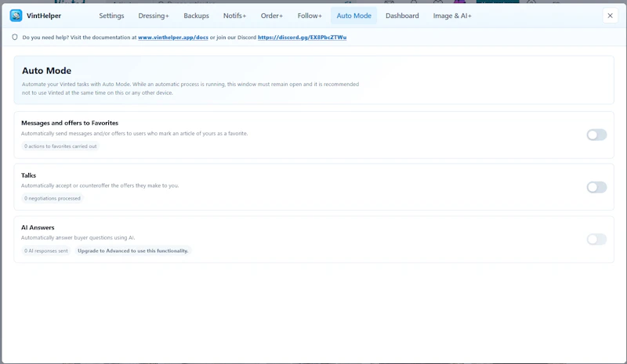Screen dimensions: 627x364
Task: Open the Notifs+ tab
Action: (234, 16)
